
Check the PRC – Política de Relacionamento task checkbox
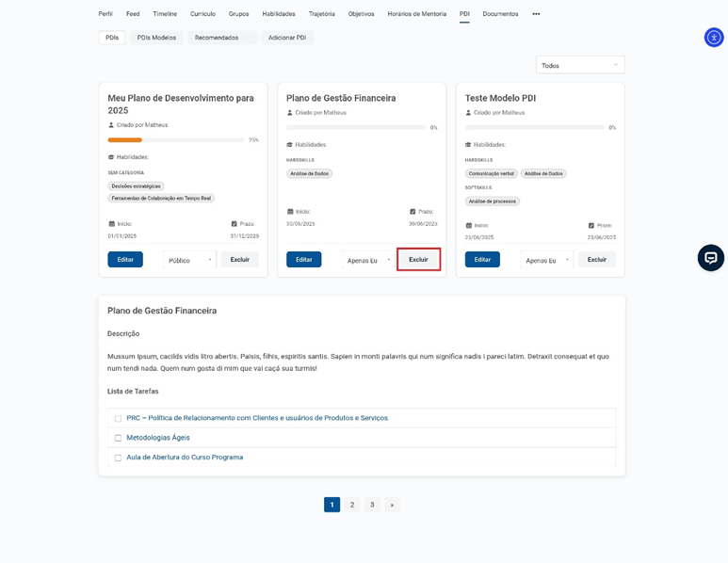tap(118, 419)
